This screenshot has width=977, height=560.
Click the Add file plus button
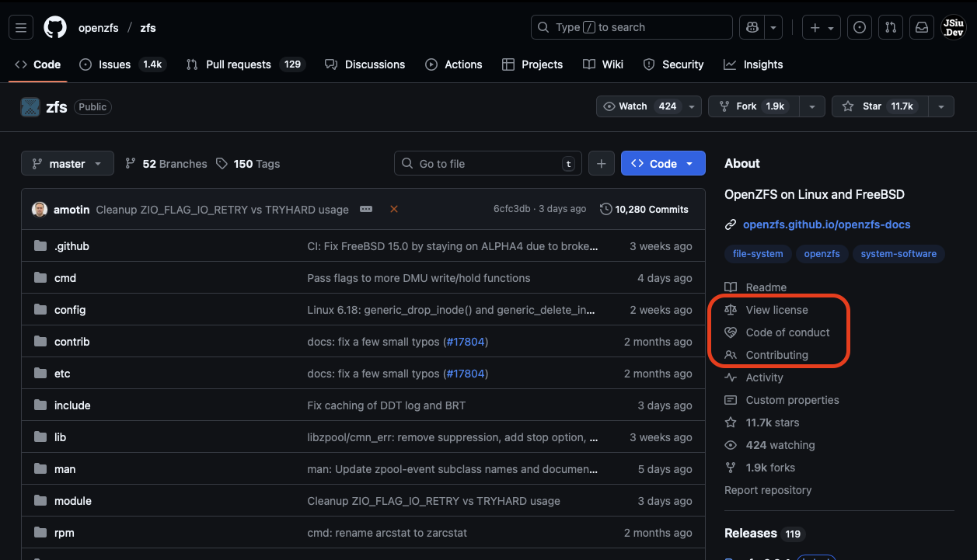coord(601,164)
